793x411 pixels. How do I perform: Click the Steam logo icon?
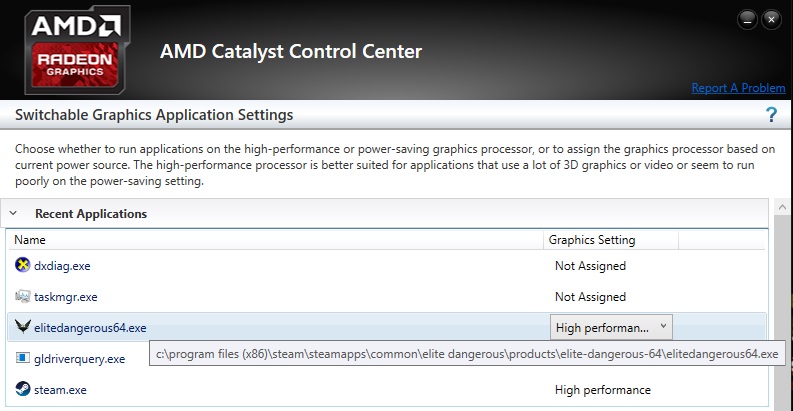coord(22,389)
